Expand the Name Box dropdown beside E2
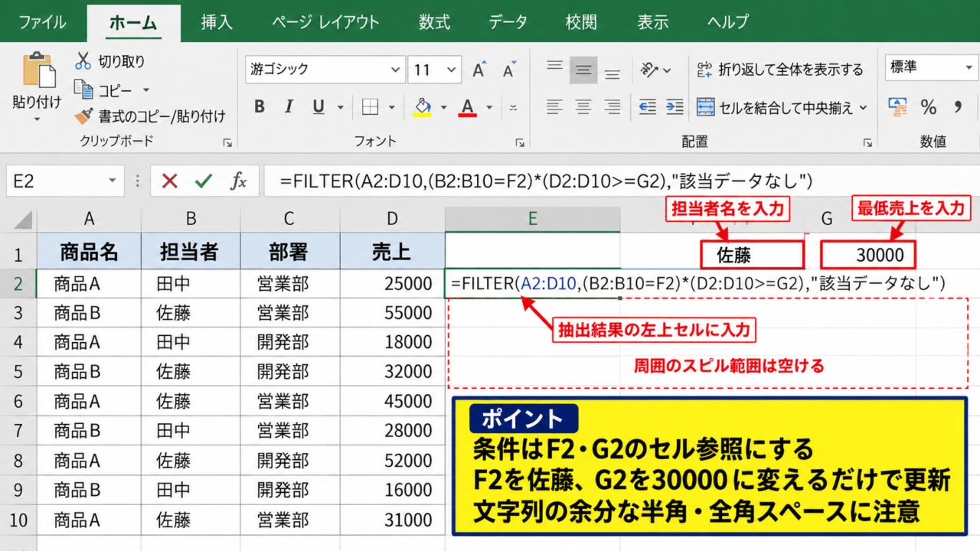This screenshot has height=551, width=980. (113, 181)
